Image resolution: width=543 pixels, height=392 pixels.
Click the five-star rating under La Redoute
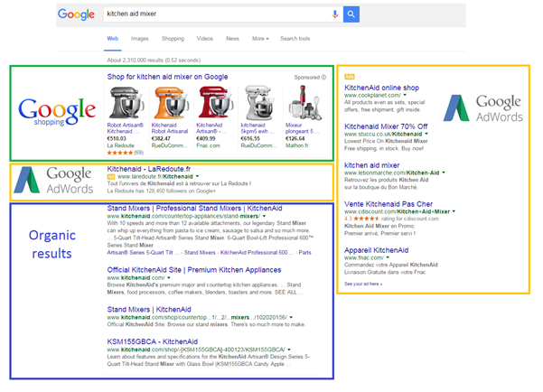tap(120, 153)
